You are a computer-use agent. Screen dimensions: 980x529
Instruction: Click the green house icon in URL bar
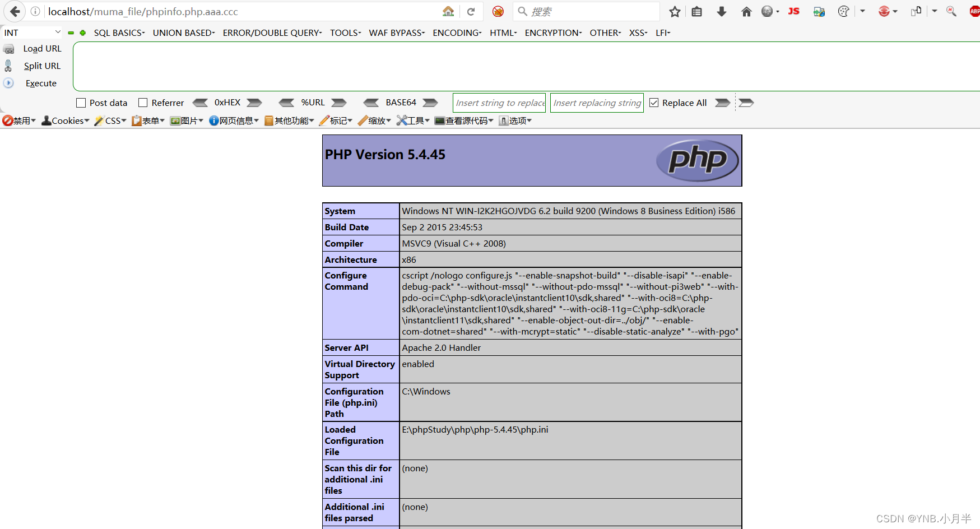[x=448, y=11]
